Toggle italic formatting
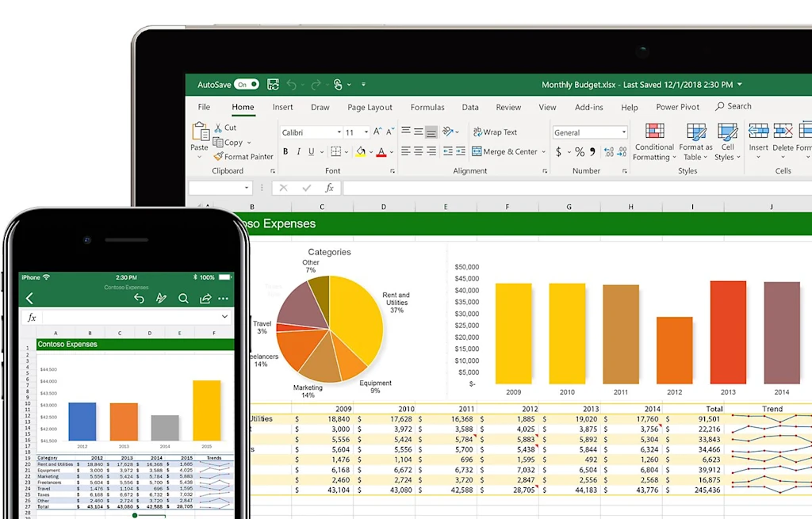Screen dimensions: 812x519 [x=297, y=151]
